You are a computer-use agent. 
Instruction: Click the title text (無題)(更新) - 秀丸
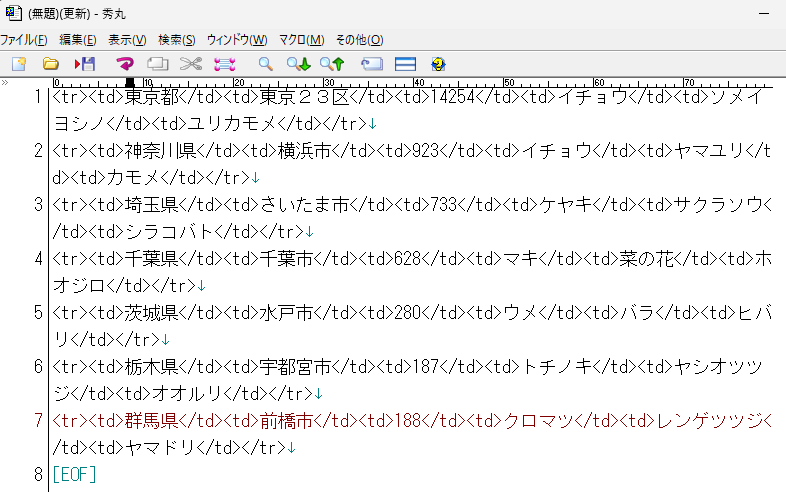pyautogui.click(x=77, y=14)
